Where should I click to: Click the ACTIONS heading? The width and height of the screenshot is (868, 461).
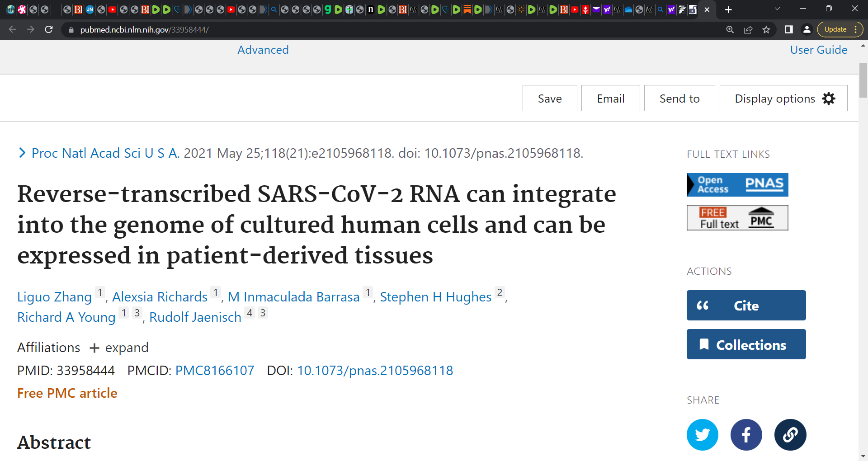pos(709,271)
